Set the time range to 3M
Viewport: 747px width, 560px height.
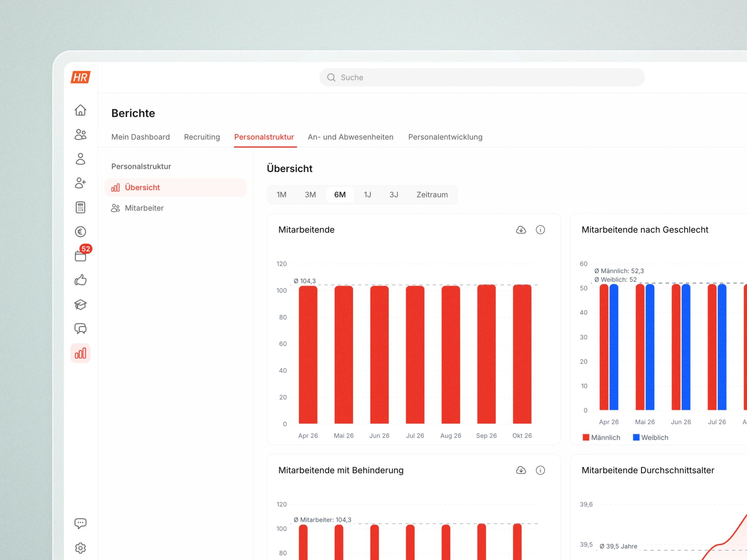click(310, 195)
